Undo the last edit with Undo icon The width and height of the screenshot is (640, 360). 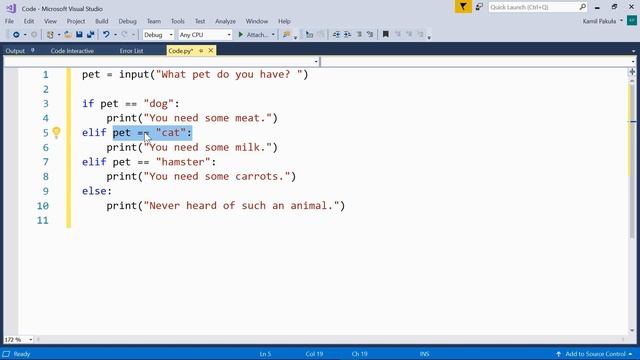click(106, 35)
